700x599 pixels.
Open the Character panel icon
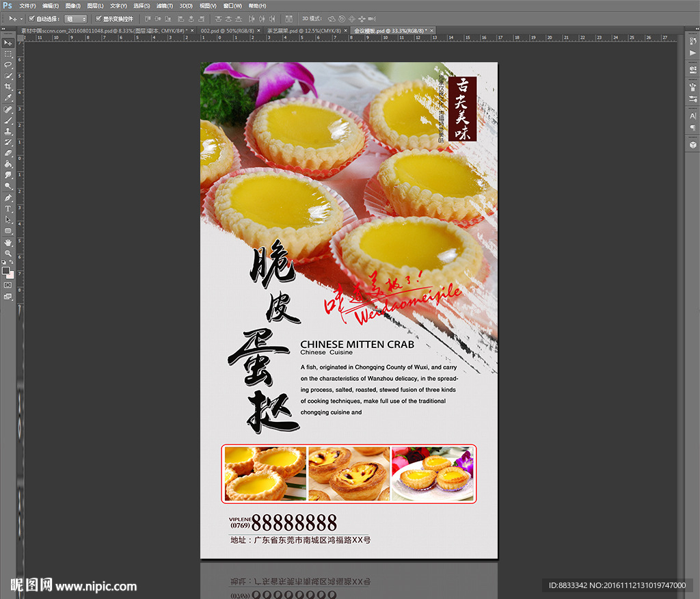pos(693,116)
